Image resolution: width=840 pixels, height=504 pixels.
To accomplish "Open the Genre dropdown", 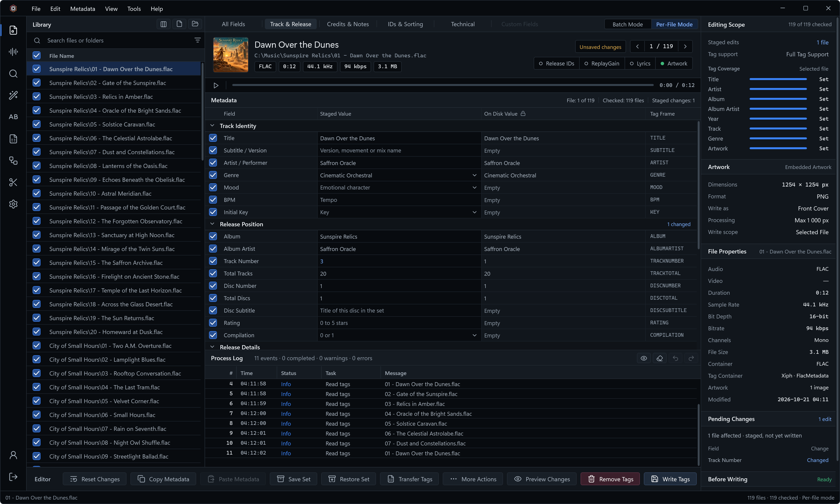I will pyautogui.click(x=474, y=175).
